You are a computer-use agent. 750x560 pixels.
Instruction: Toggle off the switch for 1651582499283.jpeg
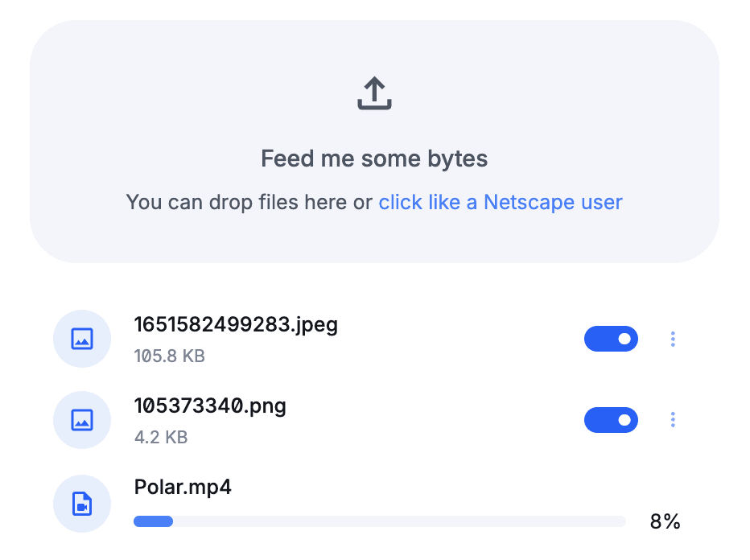pos(611,339)
